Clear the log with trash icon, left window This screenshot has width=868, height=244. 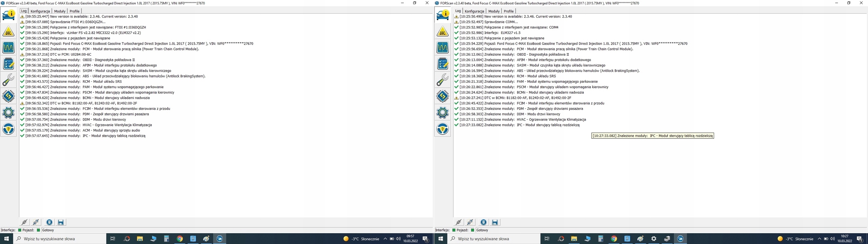(49, 222)
